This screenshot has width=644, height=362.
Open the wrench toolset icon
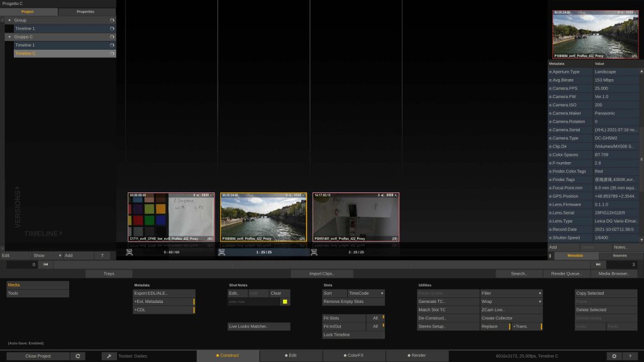pyautogui.click(x=109, y=356)
